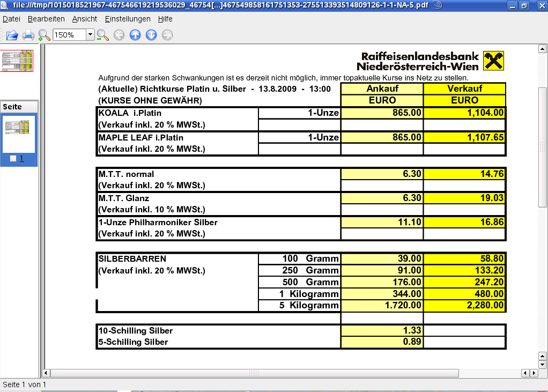This screenshot has width=548, height=392.
Task: Click the 39.00 Ankauf value
Action: tap(410, 258)
